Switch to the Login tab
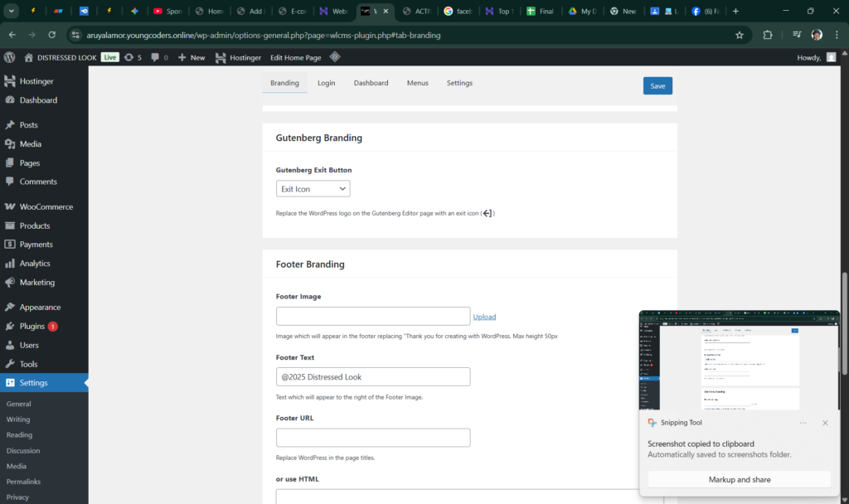The image size is (849, 504). (x=326, y=83)
